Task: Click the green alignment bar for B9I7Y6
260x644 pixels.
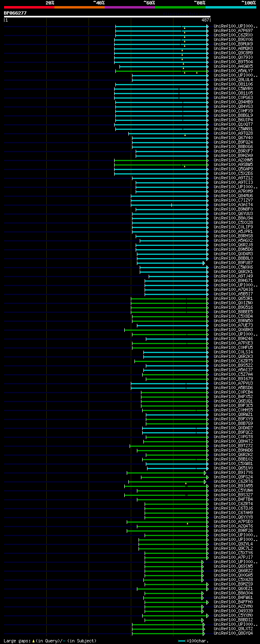Action: (167, 472)
